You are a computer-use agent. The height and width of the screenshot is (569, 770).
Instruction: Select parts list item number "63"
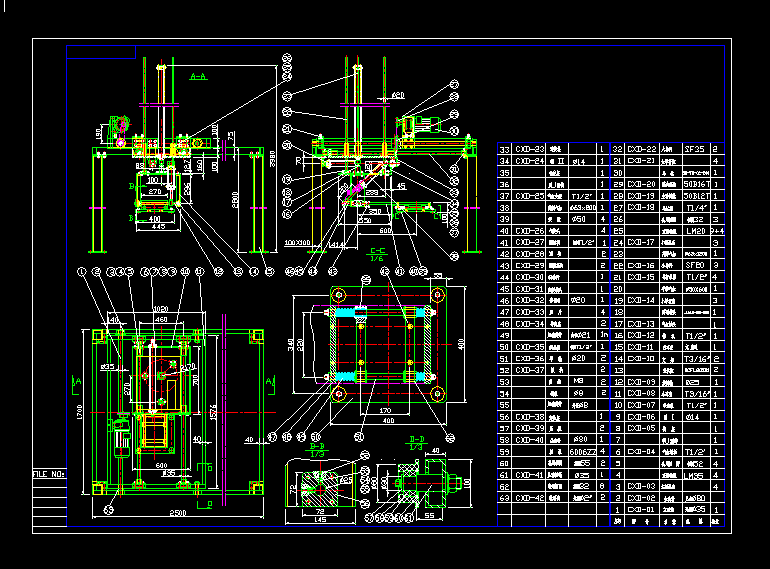click(x=504, y=498)
